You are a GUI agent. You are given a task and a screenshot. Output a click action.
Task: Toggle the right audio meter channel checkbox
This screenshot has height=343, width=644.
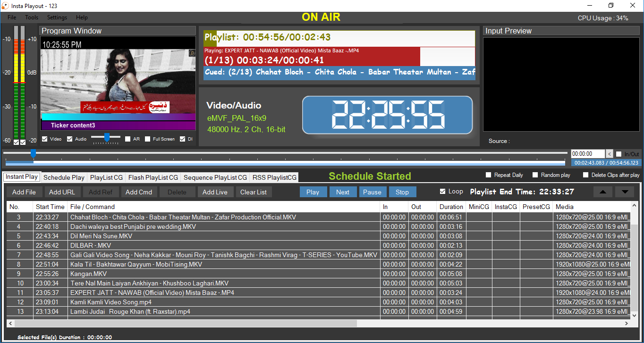coord(23,142)
